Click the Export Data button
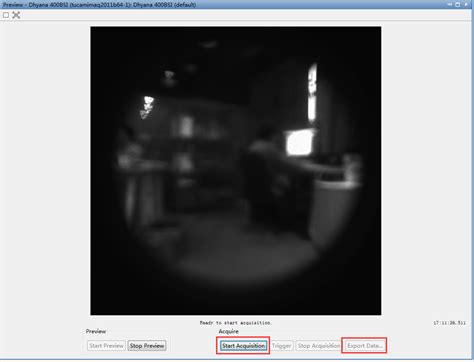This screenshot has height=362, width=474. tap(364, 346)
